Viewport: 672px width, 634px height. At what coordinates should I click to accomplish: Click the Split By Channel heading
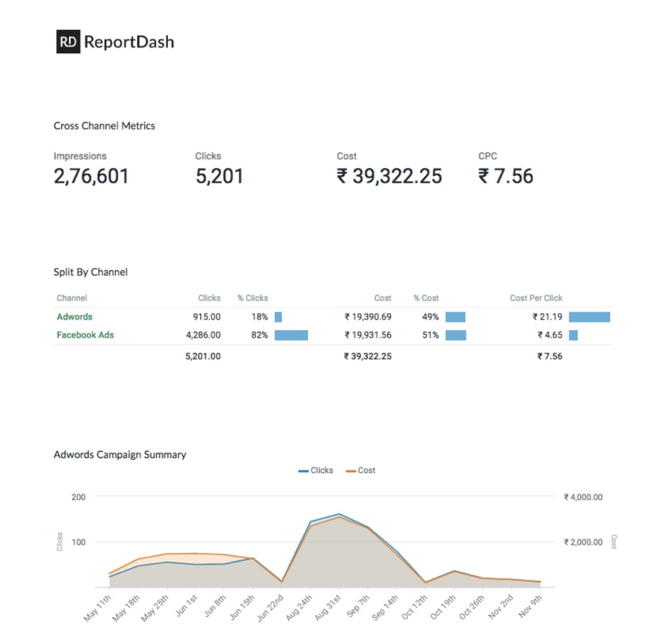91,272
